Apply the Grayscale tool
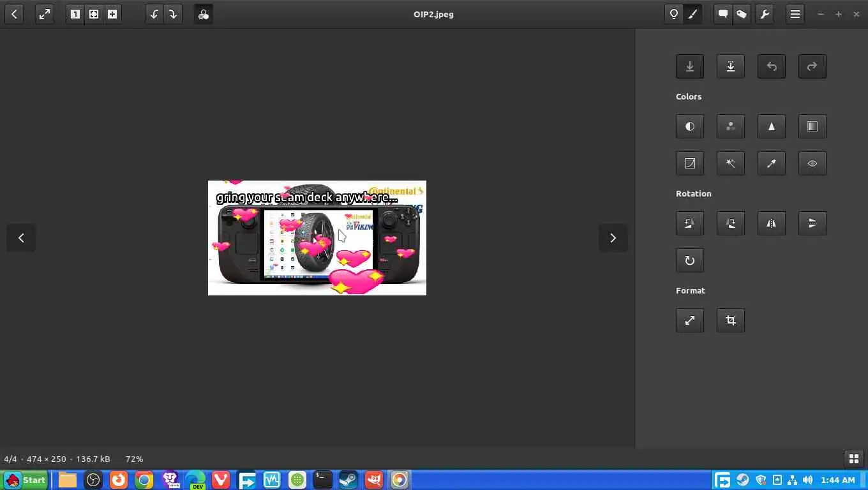The height and width of the screenshot is (490, 868). (x=812, y=126)
